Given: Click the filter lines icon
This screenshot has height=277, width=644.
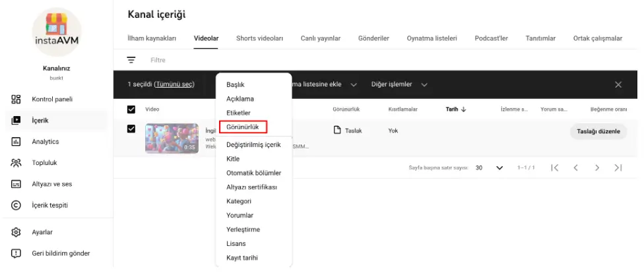Looking at the screenshot, I should coord(131,60).
